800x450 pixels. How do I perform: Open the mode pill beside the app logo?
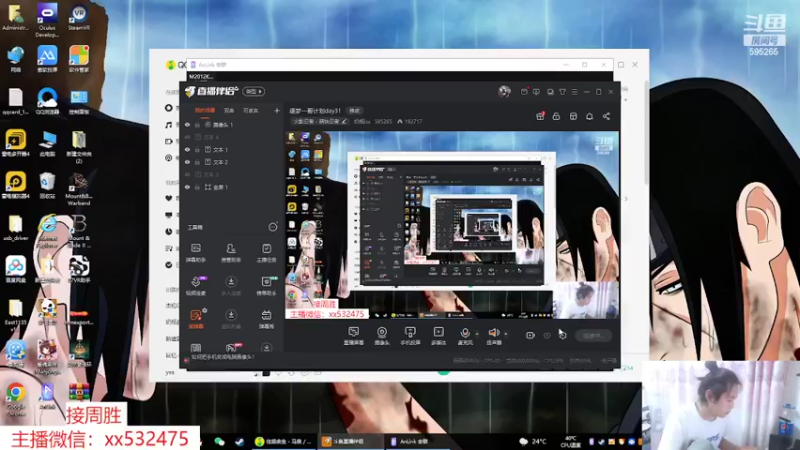[254, 92]
